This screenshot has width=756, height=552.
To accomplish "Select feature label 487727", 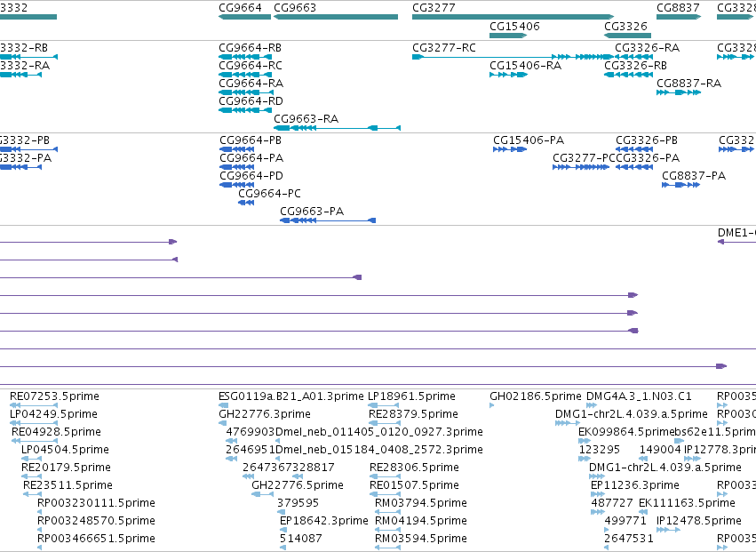I will [612, 503].
